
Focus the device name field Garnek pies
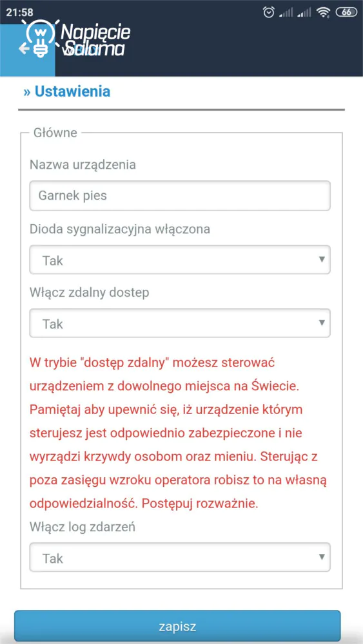pyautogui.click(x=180, y=196)
